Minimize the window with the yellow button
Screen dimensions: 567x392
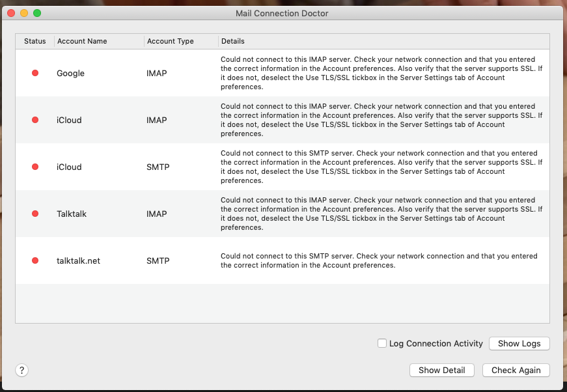click(24, 13)
